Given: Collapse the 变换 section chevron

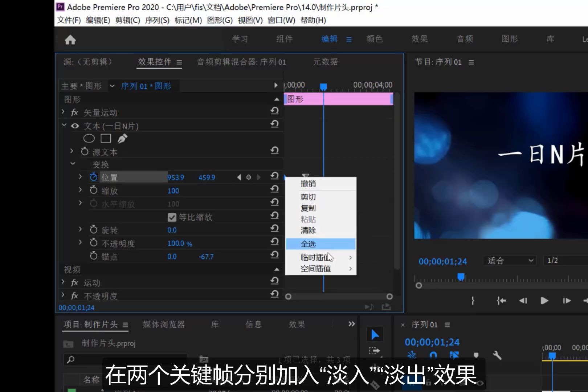Looking at the screenshot, I should click(x=72, y=164).
